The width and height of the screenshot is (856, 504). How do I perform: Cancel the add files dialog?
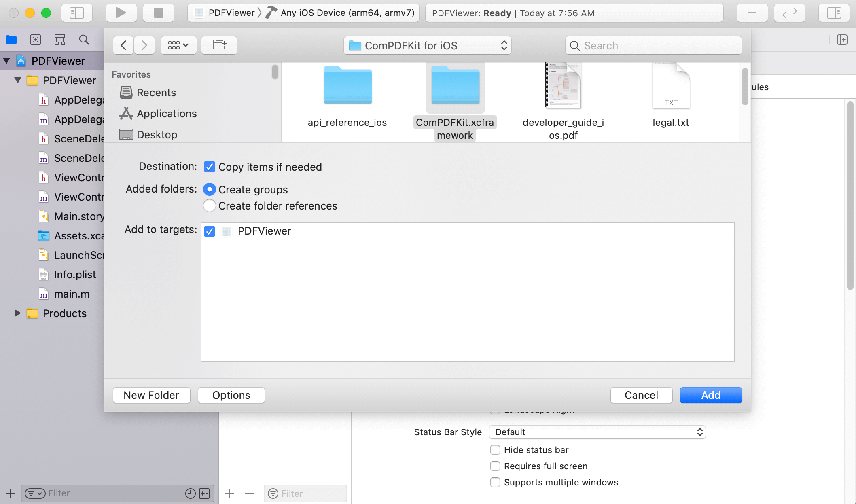tap(641, 395)
